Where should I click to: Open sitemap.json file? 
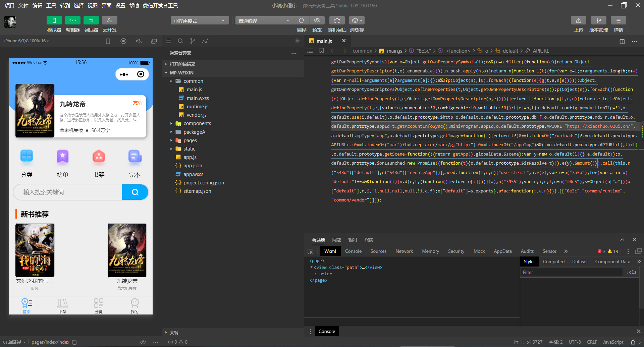[233, 191]
